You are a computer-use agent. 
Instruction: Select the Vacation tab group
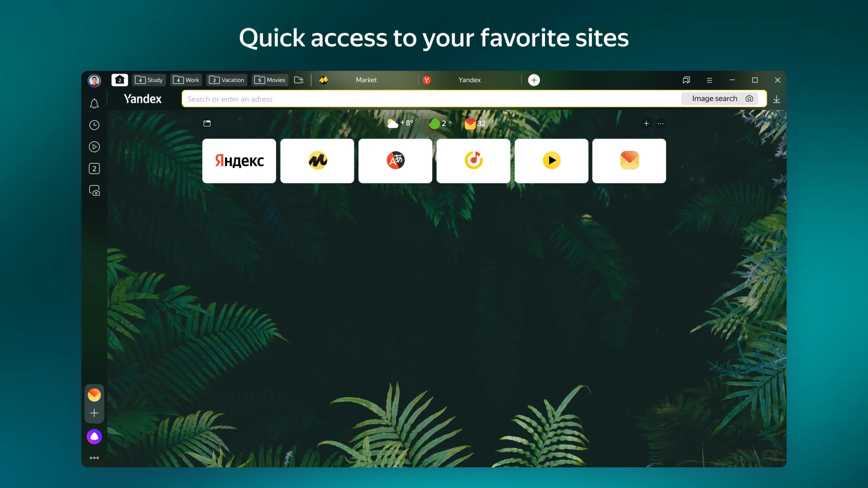point(227,80)
